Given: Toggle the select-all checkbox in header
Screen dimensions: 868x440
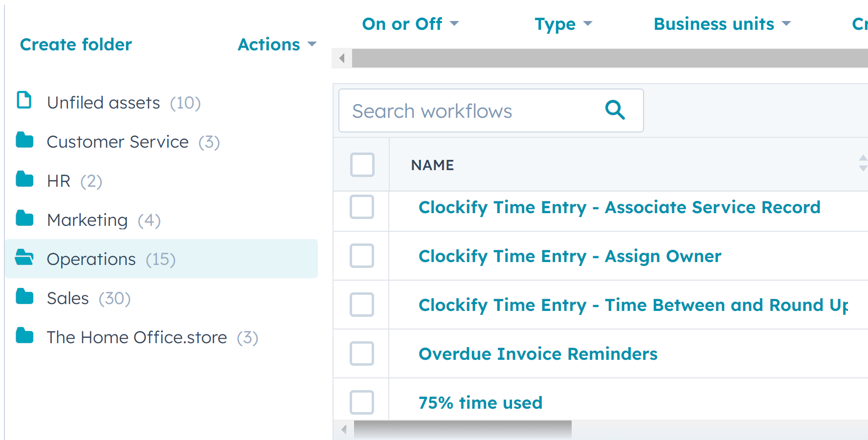Looking at the screenshot, I should [362, 165].
